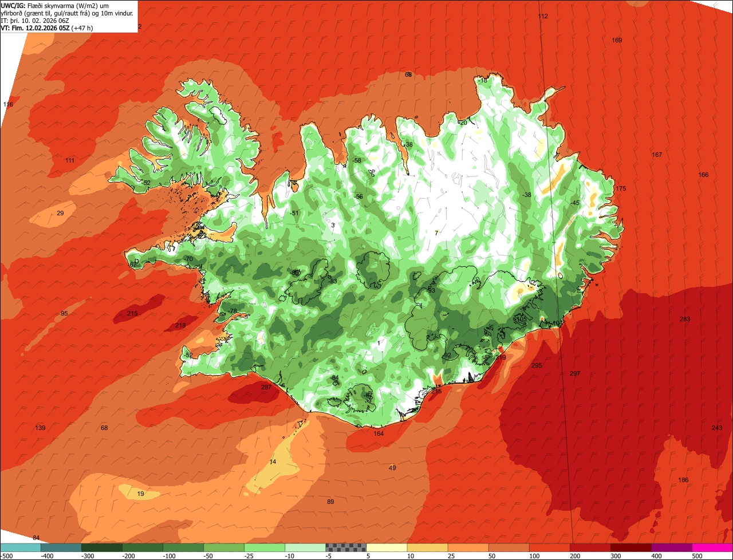Click the 111 value off the Westfjords
The image size is (733, 560).
tap(70, 160)
